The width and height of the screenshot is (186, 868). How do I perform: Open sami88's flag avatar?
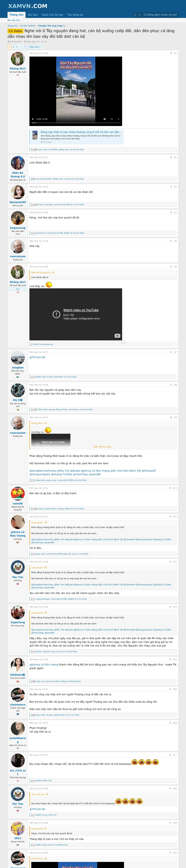click(18, 494)
